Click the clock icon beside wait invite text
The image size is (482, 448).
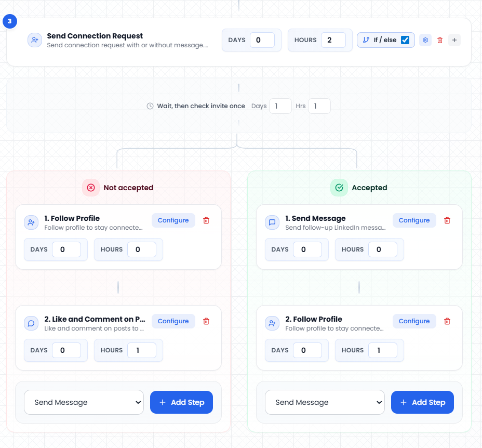coord(149,106)
